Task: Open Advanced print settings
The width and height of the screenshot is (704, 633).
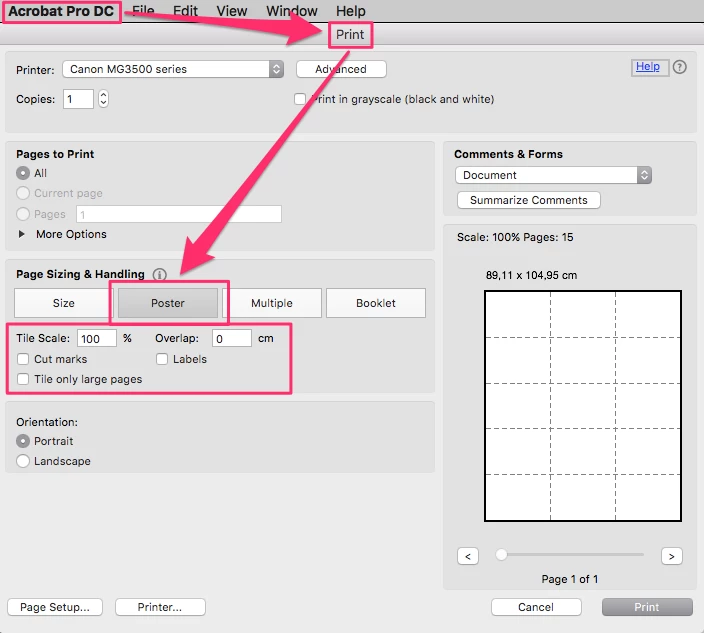Action: point(341,69)
